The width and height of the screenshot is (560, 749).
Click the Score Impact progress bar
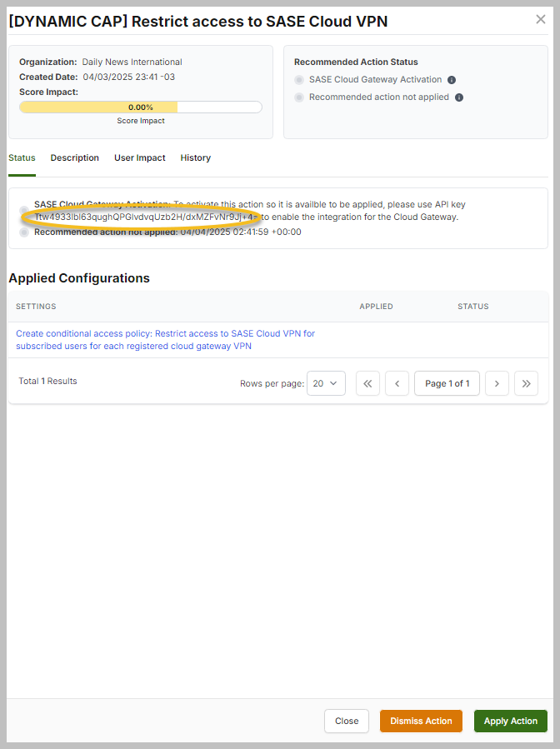140,107
